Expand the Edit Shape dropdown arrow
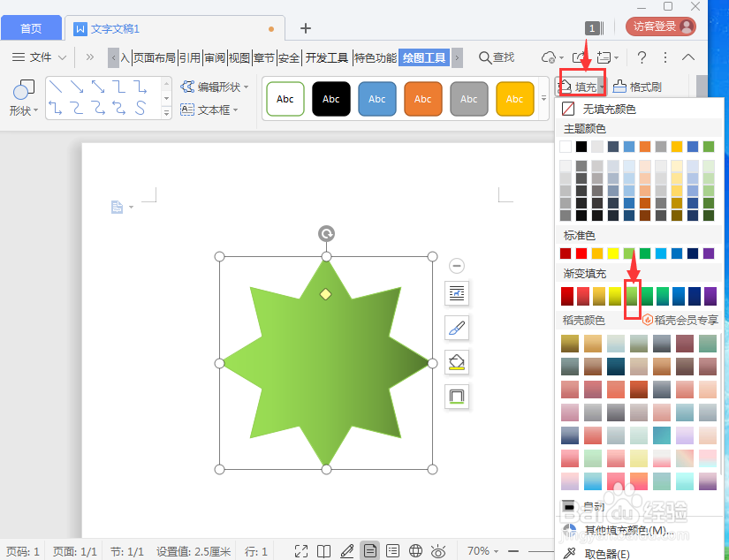 click(x=246, y=87)
